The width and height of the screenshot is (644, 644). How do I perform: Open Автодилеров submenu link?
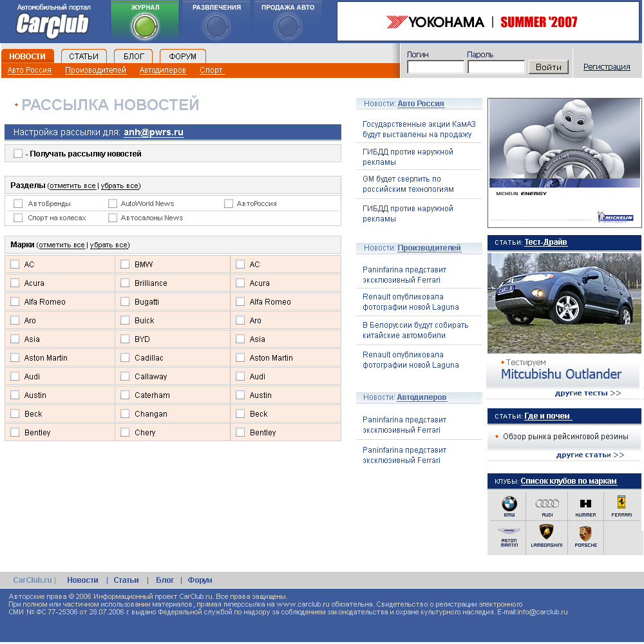pyautogui.click(x=163, y=70)
